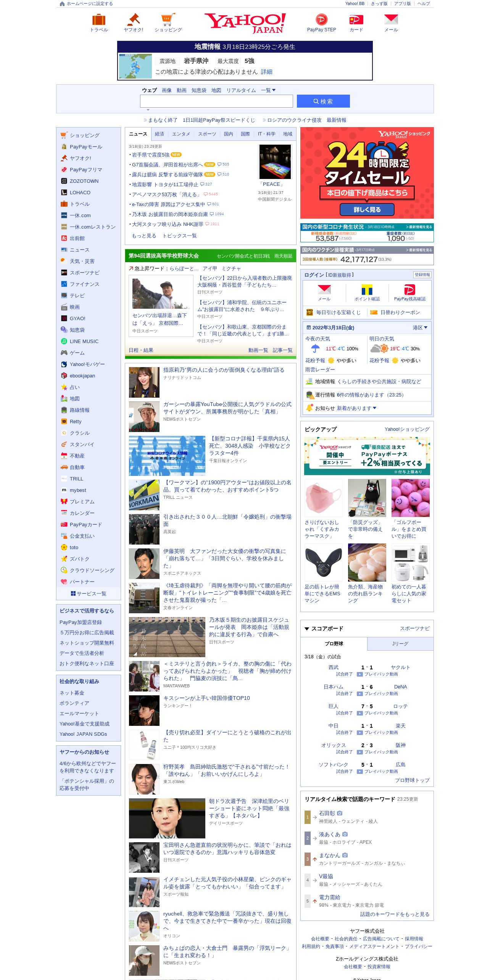The width and height of the screenshot is (490, 980).
Task: Click the 占い star sidebar icon
Action: (x=64, y=387)
